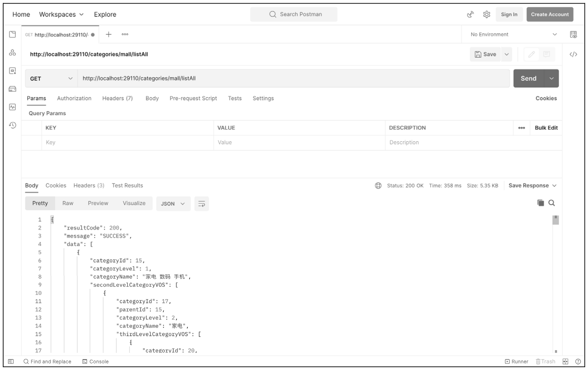The width and height of the screenshot is (588, 370).
Task: Click the network globe icon near status
Action: 378,186
